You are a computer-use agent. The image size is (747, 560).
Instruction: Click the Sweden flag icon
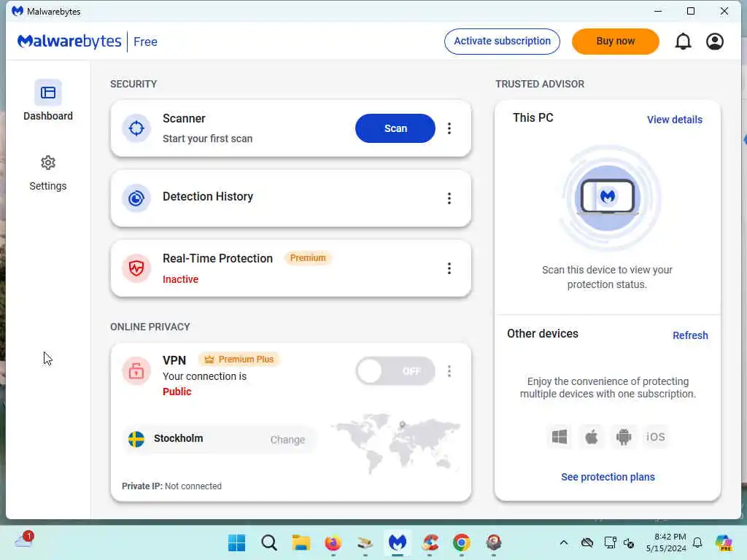(x=136, y=439)
